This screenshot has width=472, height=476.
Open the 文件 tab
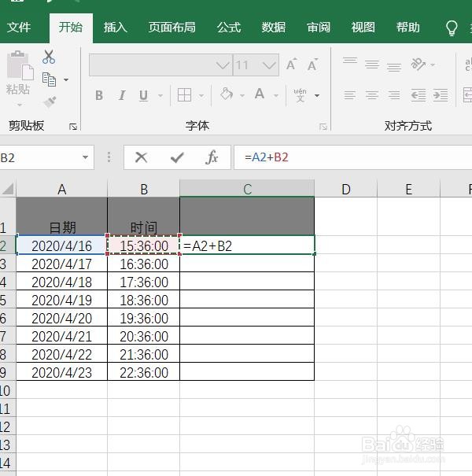click(x=19, y=28)
